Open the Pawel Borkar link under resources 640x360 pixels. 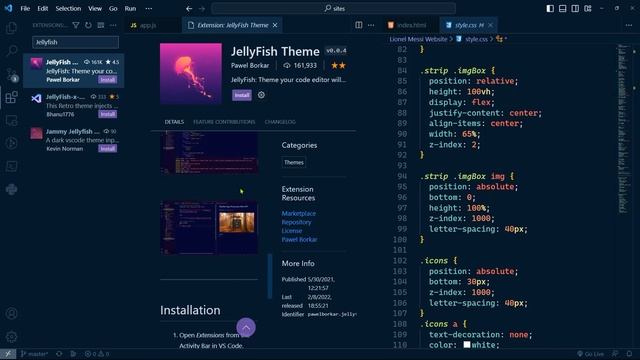(x=299, y=240)
